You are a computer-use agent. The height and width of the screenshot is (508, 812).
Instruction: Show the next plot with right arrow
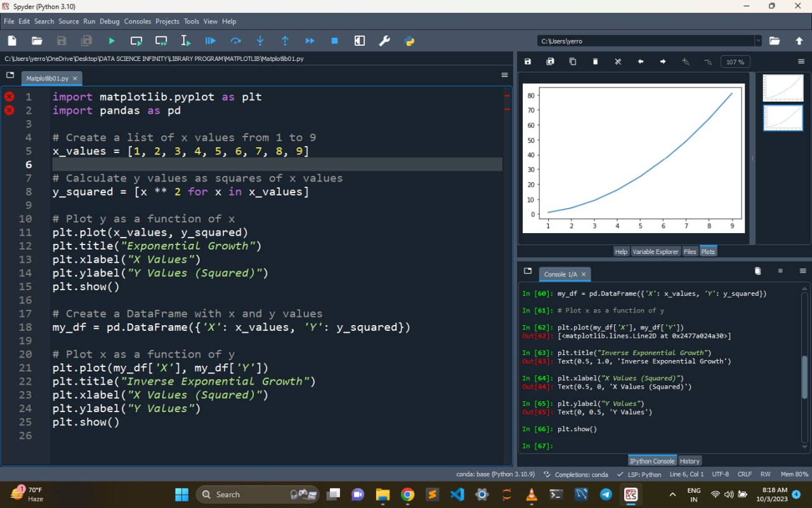point(663,62)
